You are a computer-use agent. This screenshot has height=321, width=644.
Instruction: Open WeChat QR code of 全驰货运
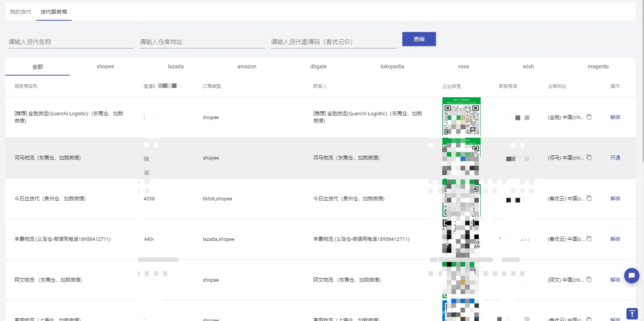(x=461, y=116)
